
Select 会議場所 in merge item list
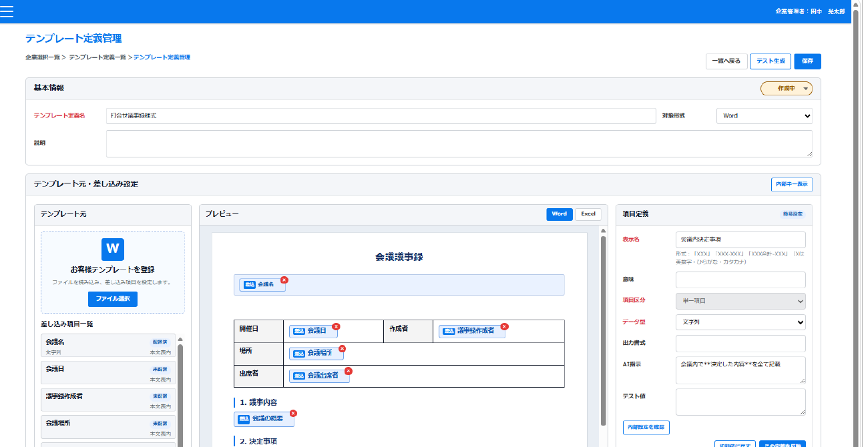pyautogui.click(x=107, y=428)
